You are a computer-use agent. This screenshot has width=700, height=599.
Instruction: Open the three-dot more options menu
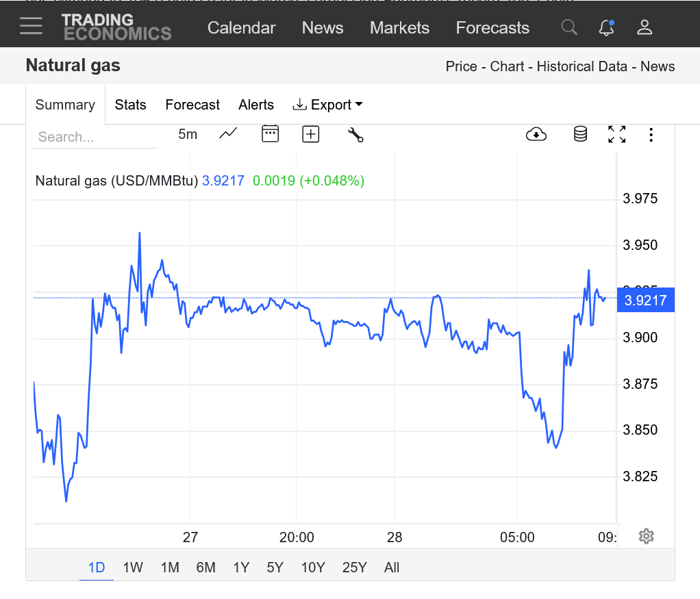coord(651,135)
